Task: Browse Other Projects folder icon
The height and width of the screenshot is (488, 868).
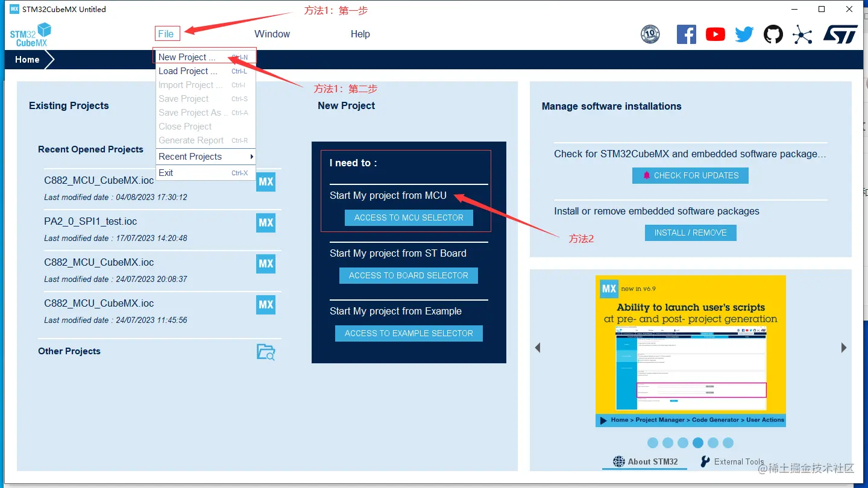Action: 266,352
